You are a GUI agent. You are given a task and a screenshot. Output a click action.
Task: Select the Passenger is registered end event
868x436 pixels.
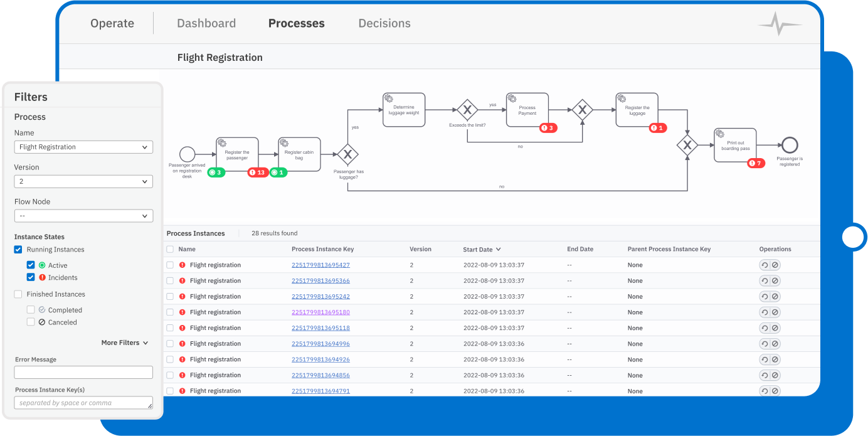tap(790, 146)
